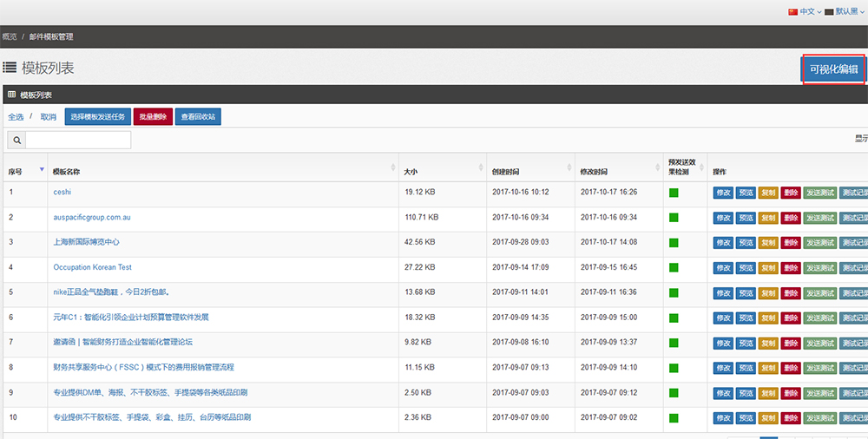Open 查看回收站 recycle bin
The width and height of the screenshot is (868, 439).
(198, 117)
